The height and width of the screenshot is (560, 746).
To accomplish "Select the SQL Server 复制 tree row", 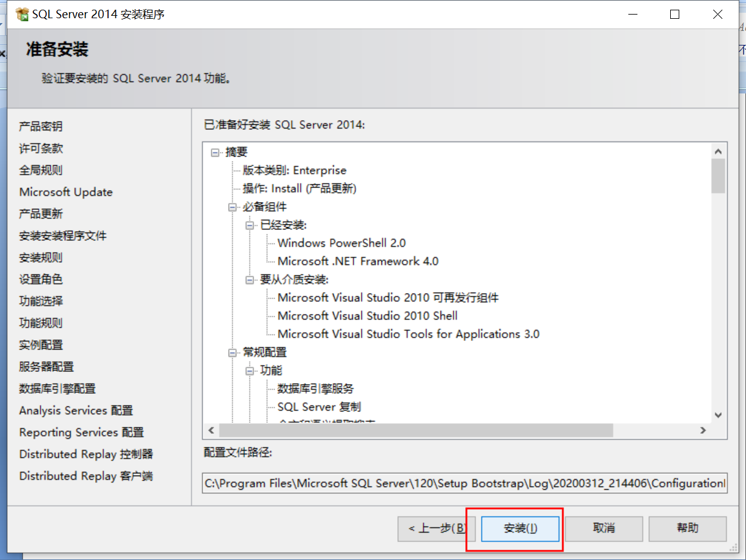I will 320,407.
